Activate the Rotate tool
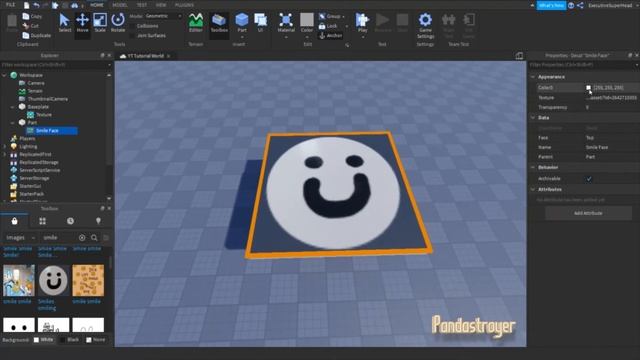 tap(118, 23)
